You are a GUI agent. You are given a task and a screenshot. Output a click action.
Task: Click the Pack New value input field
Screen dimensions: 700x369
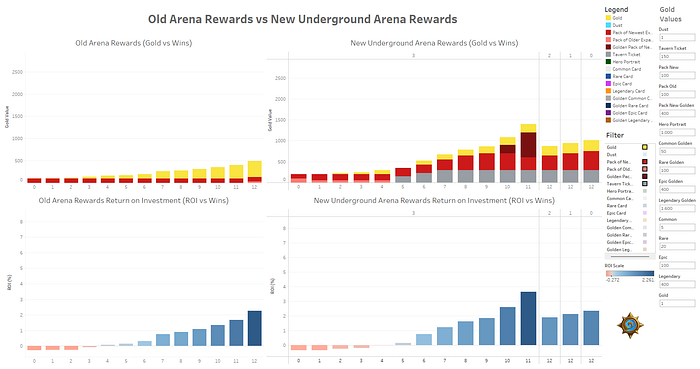pyautogui.click(x=677, y=75)
